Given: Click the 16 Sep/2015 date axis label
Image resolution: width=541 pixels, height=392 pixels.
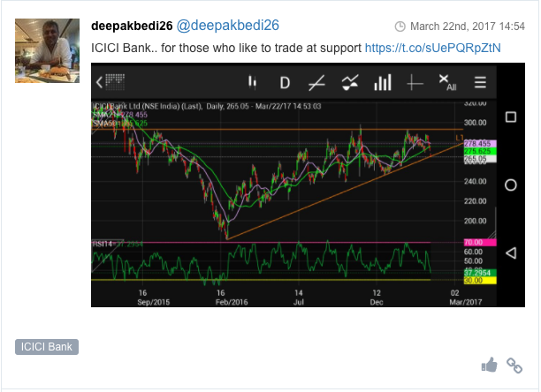Looking at the screenshot, I should tap(154, 298).
